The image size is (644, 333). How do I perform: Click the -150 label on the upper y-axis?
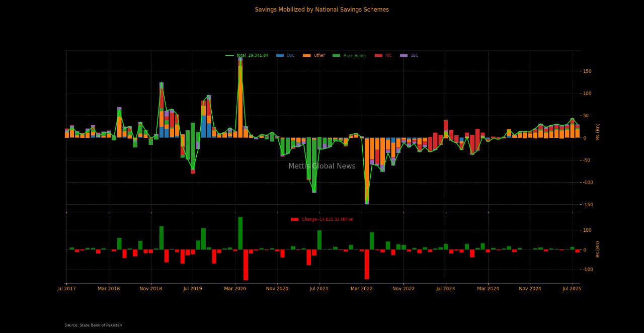(x=587, y=205)
